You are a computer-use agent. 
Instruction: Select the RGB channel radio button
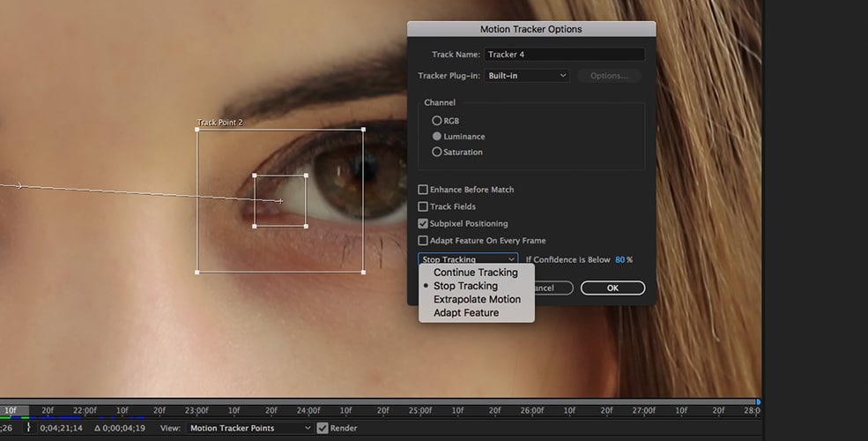pos(437,121)
